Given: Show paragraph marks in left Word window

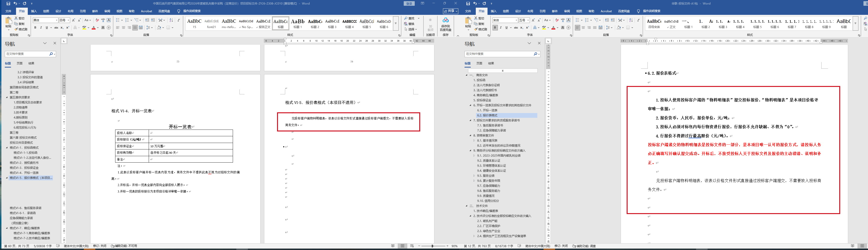Looking at the screenshot, I should click(179, 20).
